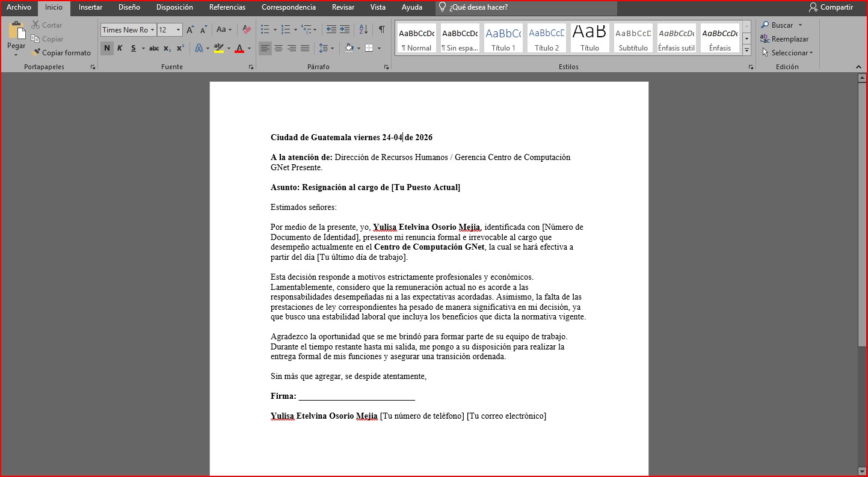Open the font size dropdown
Image resolution: width=868 pixels, height=477 pixels.
(179, 29)
